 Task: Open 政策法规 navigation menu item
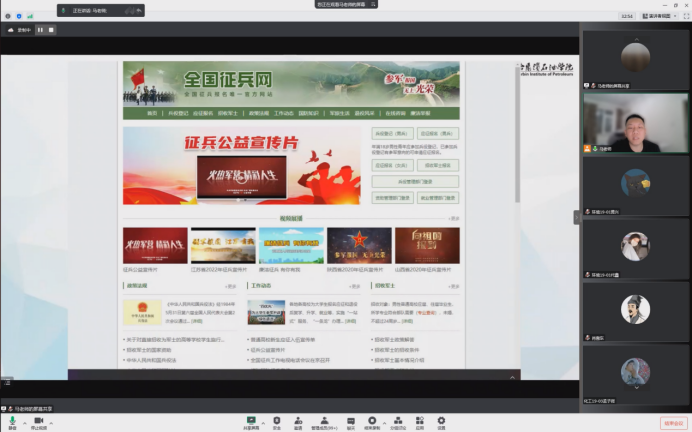point(259,113)
